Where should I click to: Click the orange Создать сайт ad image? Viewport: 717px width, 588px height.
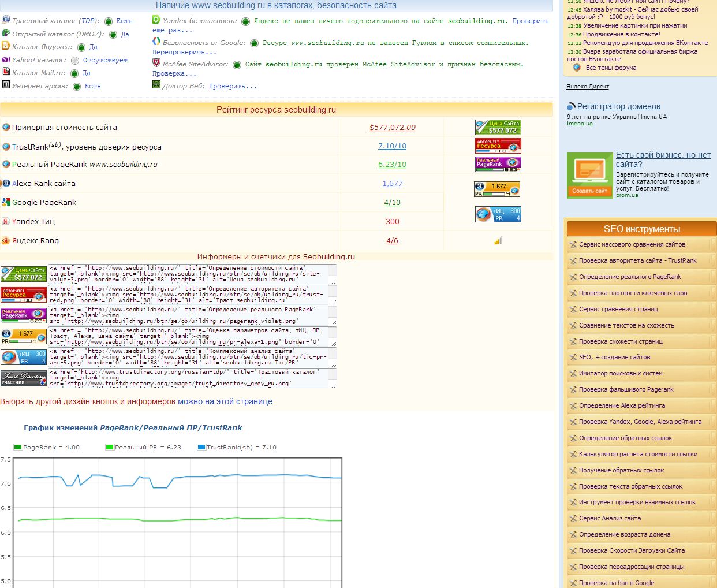[589, 176]
